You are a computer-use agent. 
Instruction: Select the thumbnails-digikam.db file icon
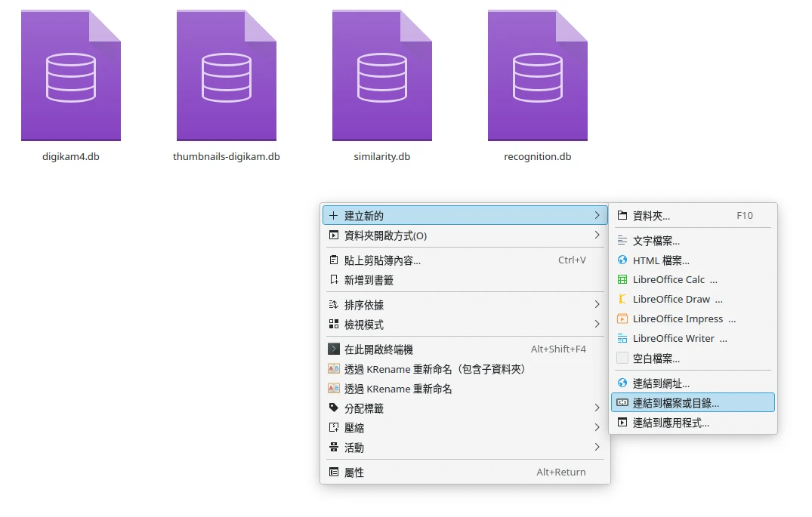point(227,75)
